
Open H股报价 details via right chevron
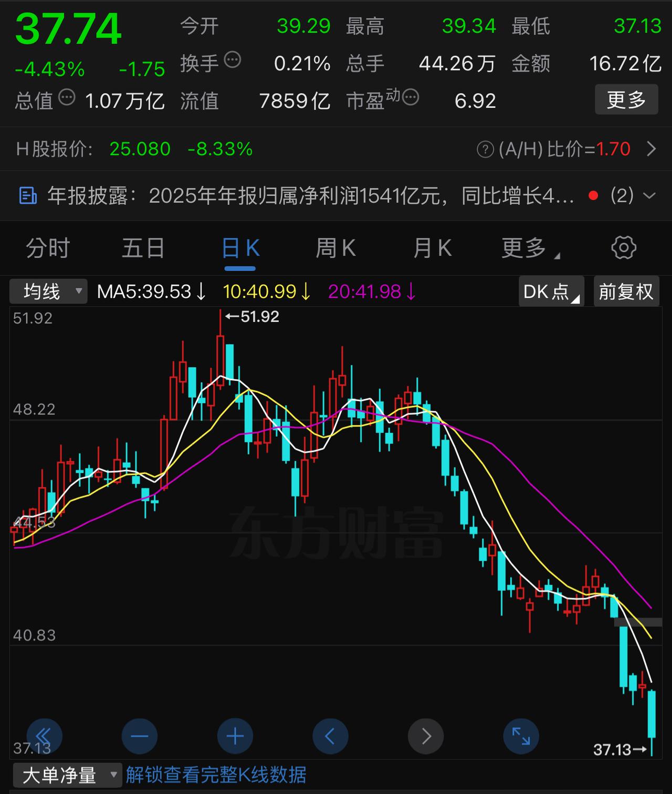(653, 149)
